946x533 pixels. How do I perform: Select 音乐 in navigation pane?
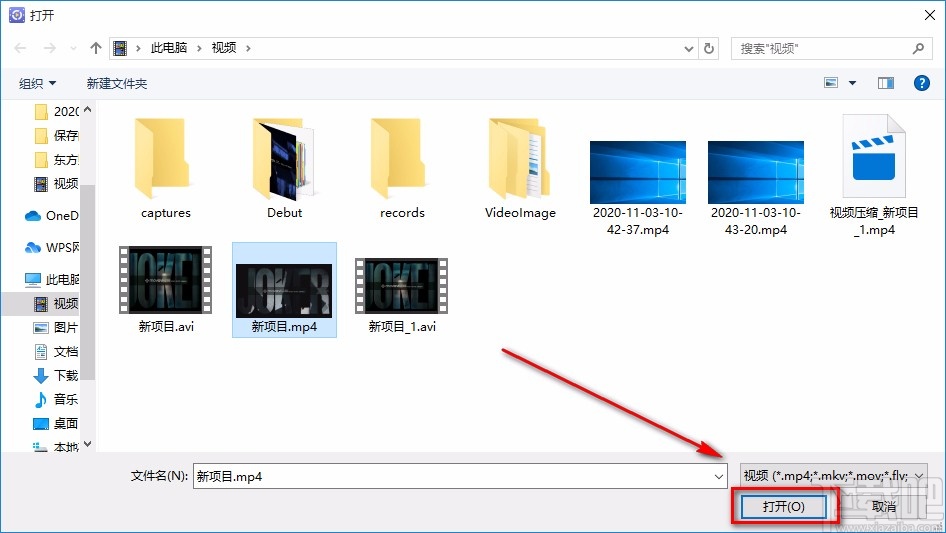tap(57, 399)
